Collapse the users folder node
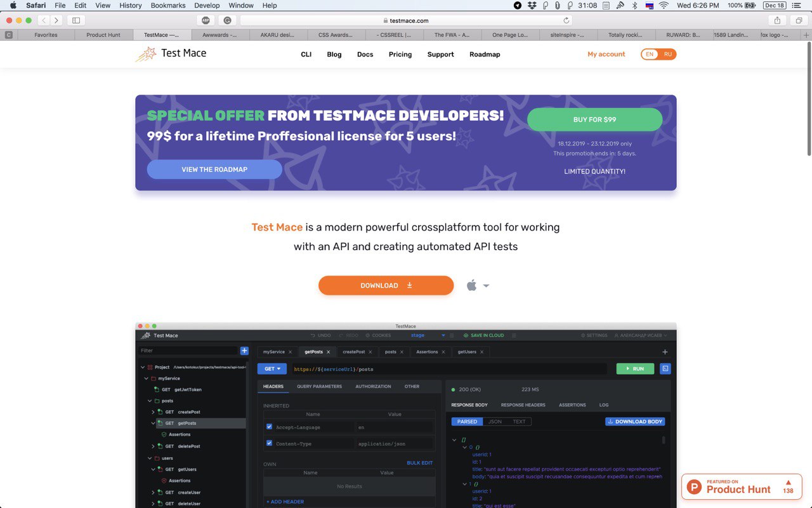812x508 pixels. (150, 458)
